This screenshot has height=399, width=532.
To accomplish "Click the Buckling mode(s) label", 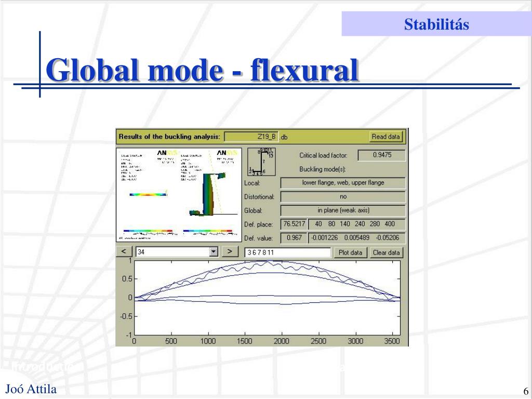I will [322, 169].
